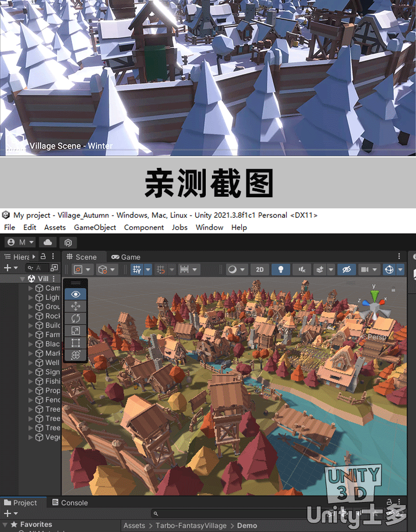Viewport: 416px width, 532px height.
Task: Expand the Vege object in Hierarchy
Action: [31, 437]
